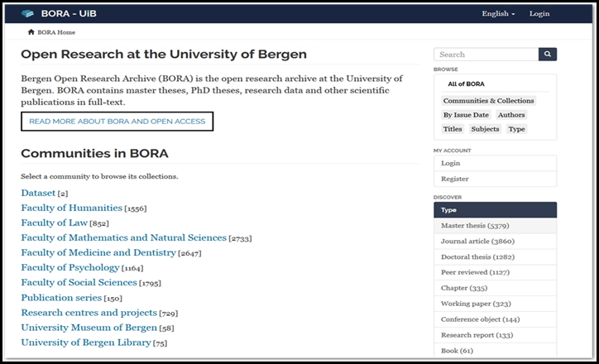Filter by Research report (133)

[495, 335]
